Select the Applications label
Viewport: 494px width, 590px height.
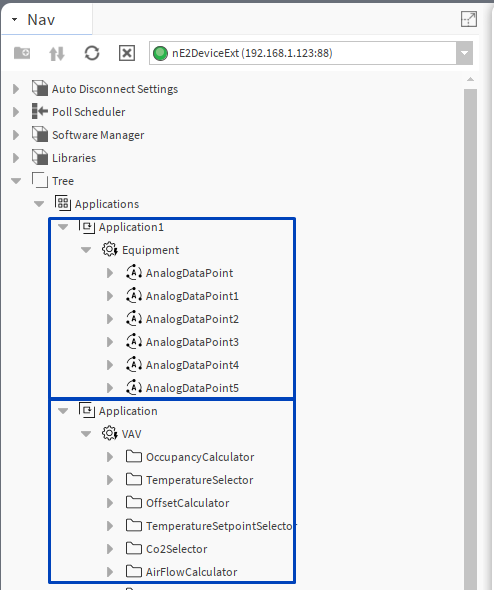click(x=107, y=204)
